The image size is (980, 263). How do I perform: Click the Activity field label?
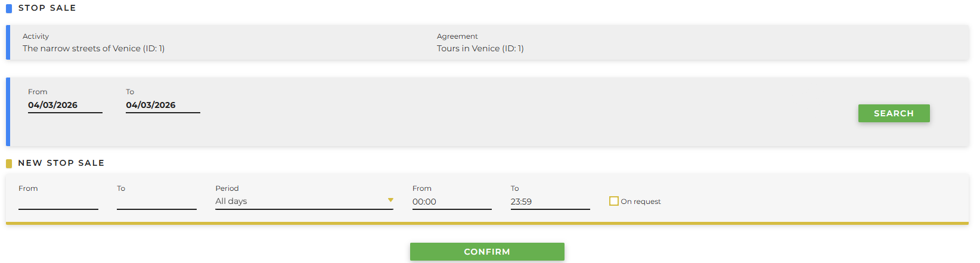pyautogui.click(x=36, y=36)
